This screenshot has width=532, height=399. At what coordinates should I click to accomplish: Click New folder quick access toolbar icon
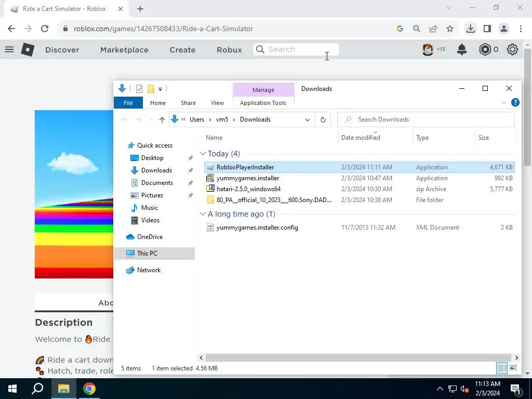tap(151, 89)
